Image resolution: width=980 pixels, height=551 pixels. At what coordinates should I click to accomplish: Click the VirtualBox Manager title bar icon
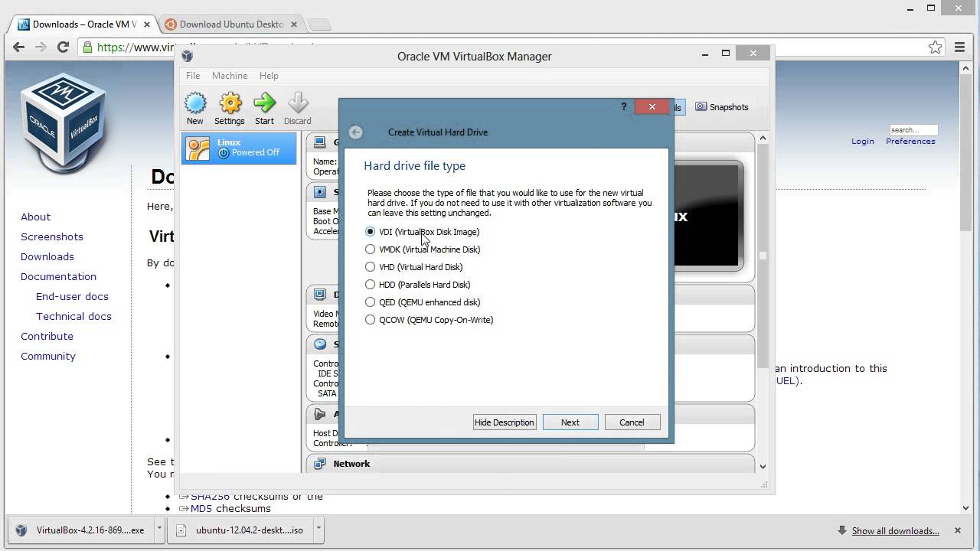(188, 56)
